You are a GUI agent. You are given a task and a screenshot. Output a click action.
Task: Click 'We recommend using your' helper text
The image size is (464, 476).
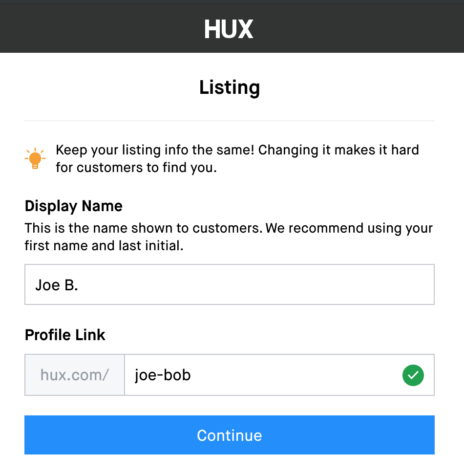349,228
